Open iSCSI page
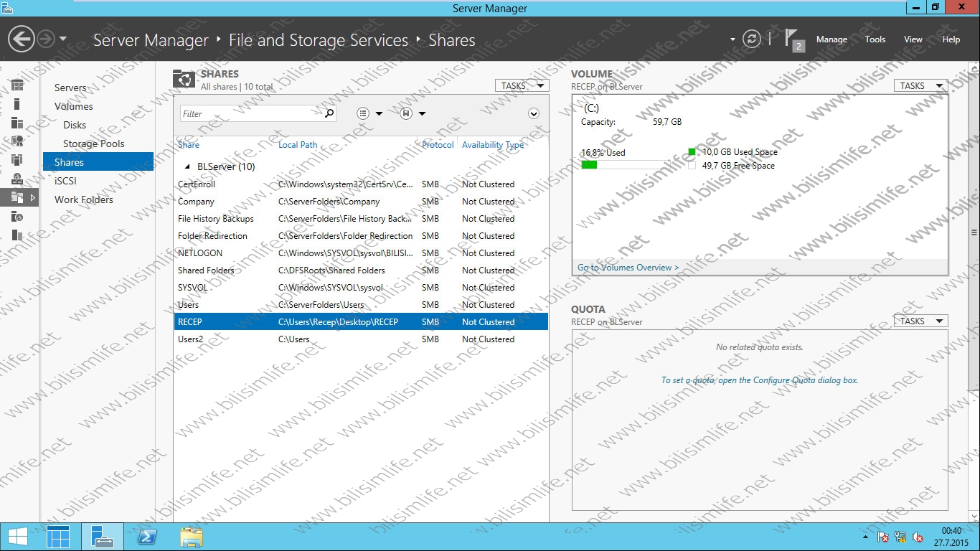Viewport: 980px width, 551px height. (65, 181)
